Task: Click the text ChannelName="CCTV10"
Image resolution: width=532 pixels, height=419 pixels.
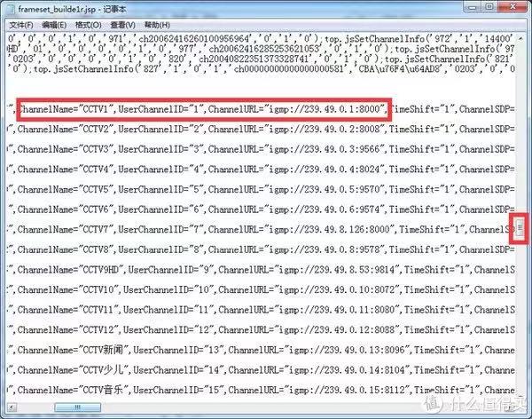Action: coord(68,290)
